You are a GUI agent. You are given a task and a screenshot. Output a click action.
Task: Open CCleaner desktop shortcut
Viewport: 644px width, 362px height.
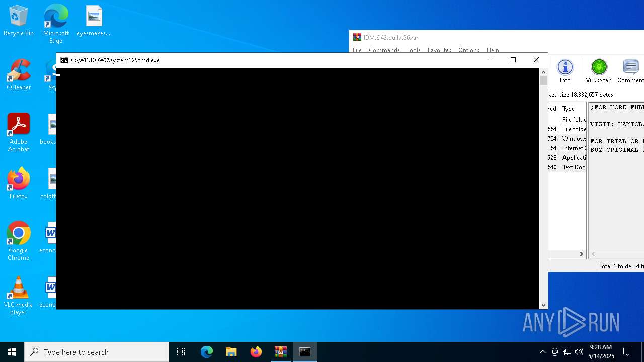click(x=19, y=75)
